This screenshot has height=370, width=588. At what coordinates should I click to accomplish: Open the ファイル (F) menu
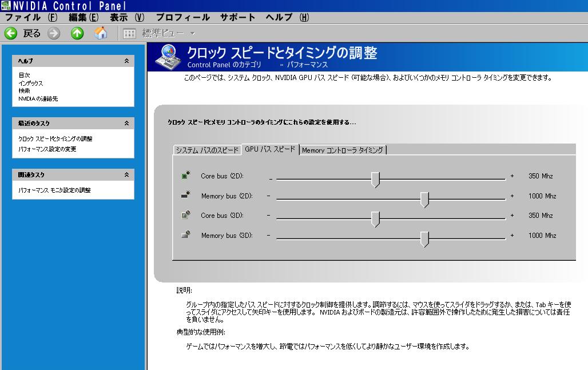coord(31,17)
